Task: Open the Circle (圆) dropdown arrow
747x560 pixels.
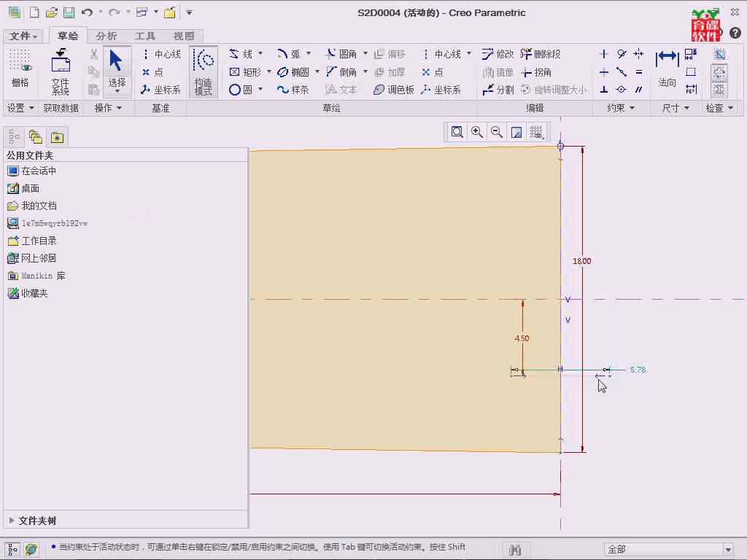Action: pyautogui.click(x=260, y=89)
